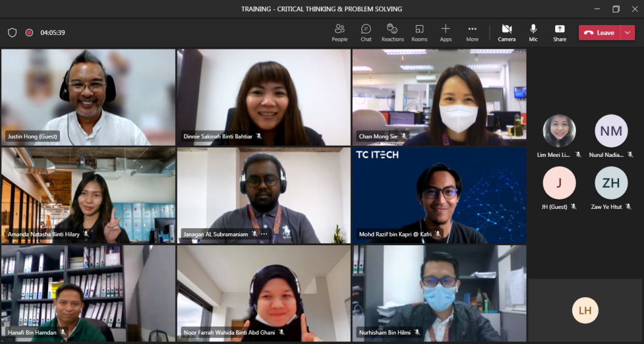Click muted mic icon beside Nurul Nadia
The width and height of the screenshot is (644, 344).
(630, 154)
